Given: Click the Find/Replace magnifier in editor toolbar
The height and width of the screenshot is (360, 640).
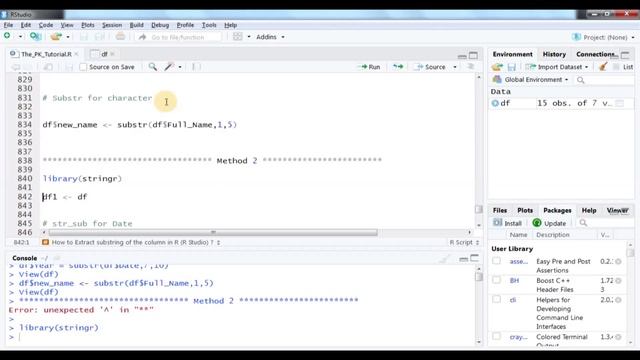Looking at the screenshot, I should (x=153, y=67).
